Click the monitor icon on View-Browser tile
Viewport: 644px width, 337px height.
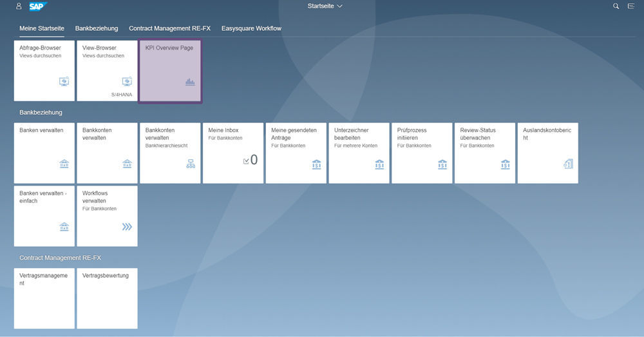point(127,81)
